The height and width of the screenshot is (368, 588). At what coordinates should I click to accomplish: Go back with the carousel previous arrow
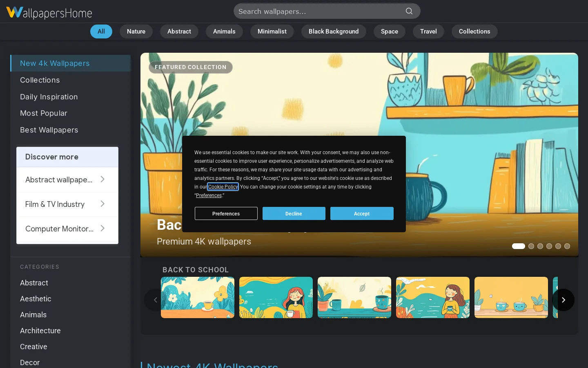(x=155, y=300)
